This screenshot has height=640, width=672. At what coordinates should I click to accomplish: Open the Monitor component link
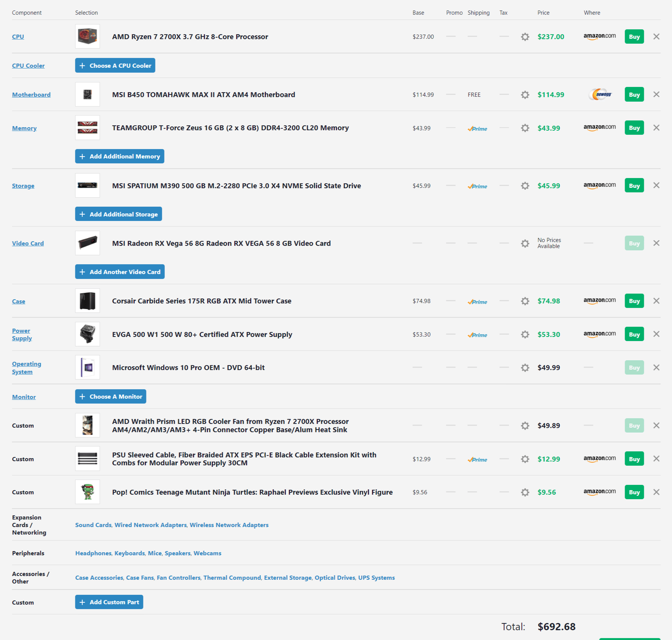pyautogui.click(x=24, y=397)
